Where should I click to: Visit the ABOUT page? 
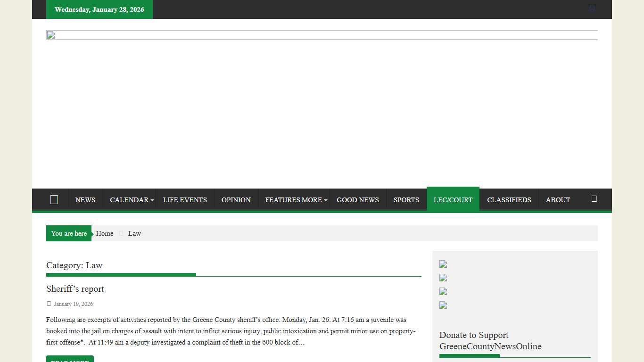pyautogui.click(x=558, y=200)
